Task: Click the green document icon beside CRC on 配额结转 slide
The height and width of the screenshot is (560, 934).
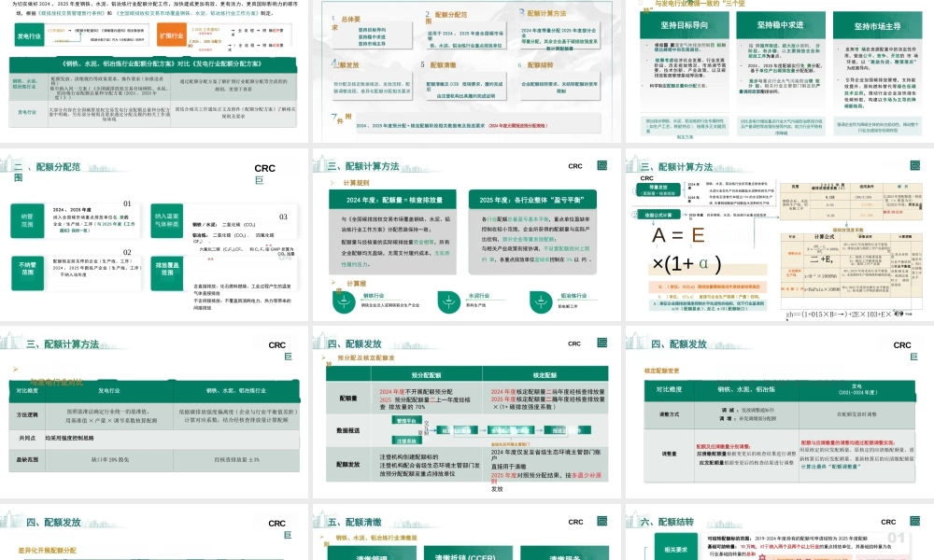Action: (914, 522)
